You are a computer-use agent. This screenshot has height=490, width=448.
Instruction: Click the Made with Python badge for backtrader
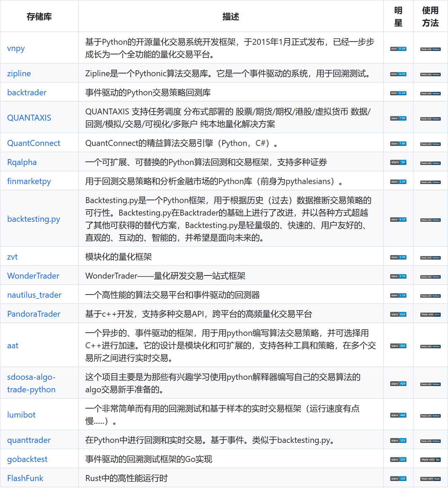[430, 94]
